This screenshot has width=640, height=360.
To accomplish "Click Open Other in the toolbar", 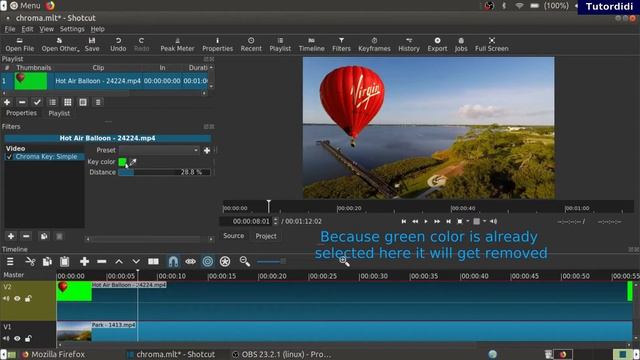I will [x=60, y=44].
